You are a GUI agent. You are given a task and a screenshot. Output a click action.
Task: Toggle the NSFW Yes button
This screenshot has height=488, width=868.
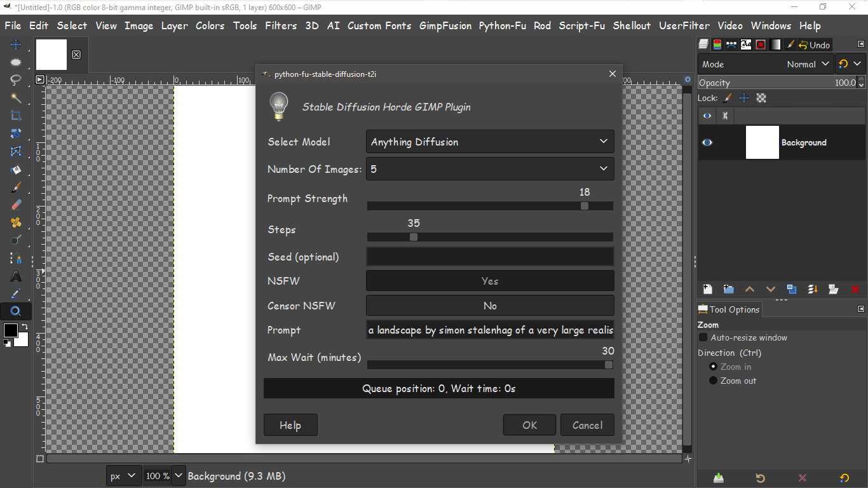tap(490, 281)
